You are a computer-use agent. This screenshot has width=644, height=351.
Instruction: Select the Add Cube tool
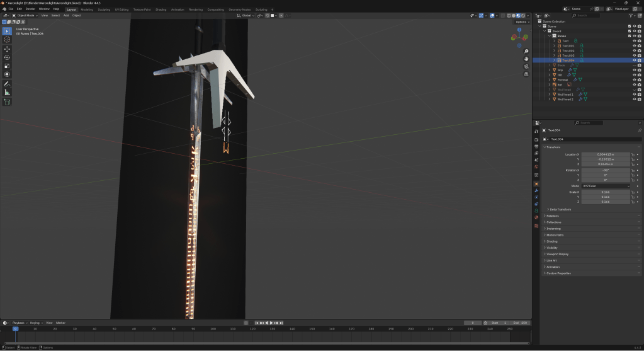(x=8, y=101)
